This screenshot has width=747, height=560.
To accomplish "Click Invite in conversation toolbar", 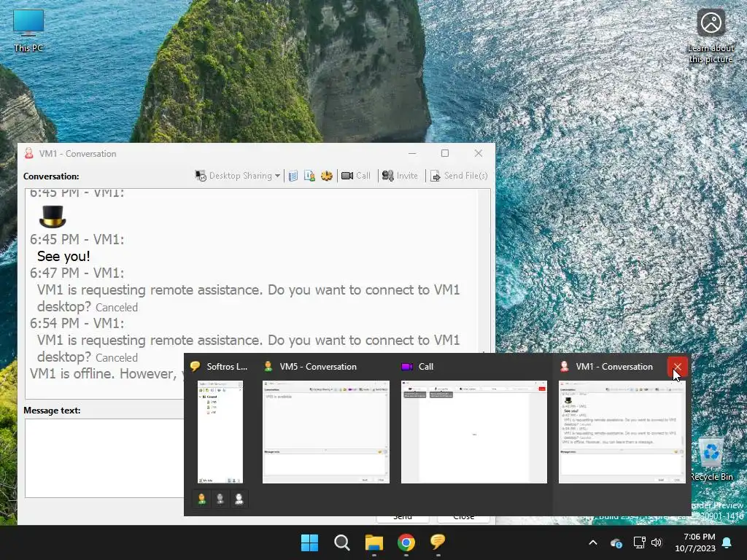I will point(400,176).
